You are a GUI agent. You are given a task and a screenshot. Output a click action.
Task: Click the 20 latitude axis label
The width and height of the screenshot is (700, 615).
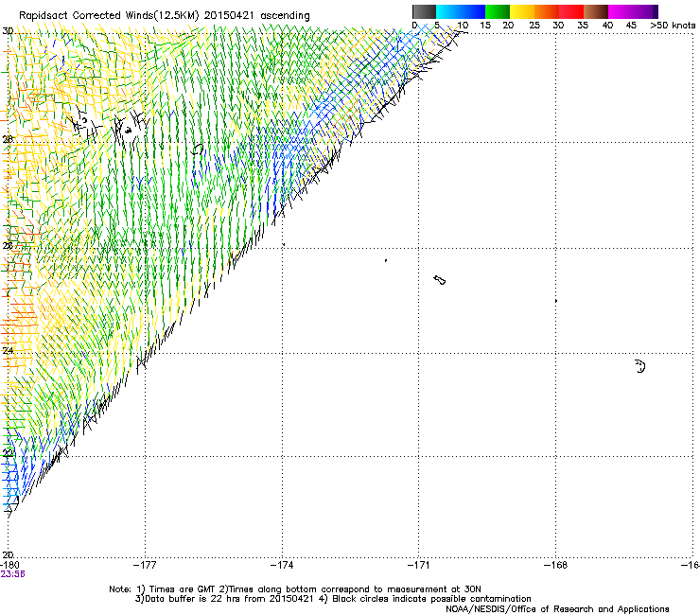point(8,555)
